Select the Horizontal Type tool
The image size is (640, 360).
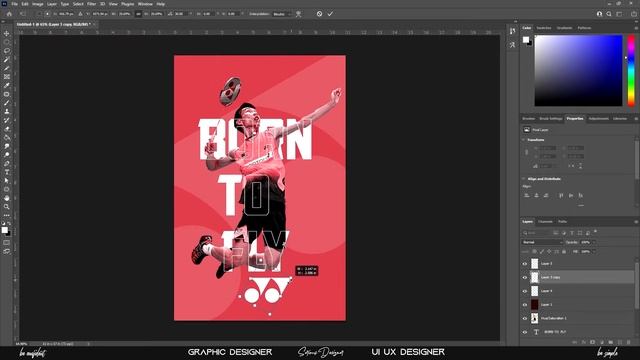7,172
